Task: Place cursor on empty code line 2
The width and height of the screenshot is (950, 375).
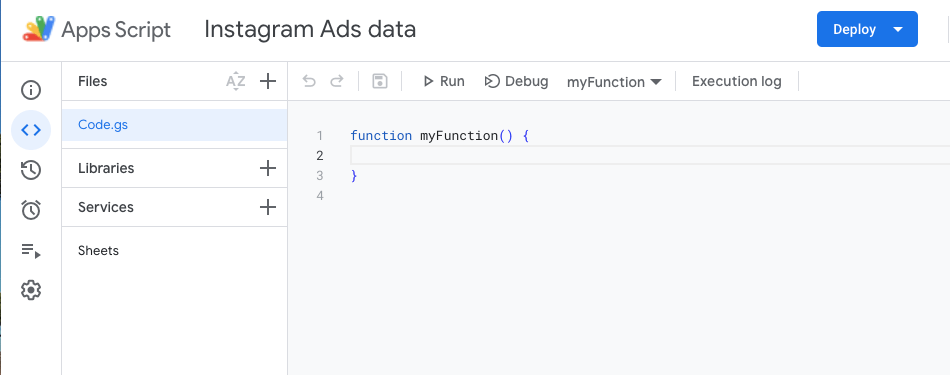Action: 649,156
